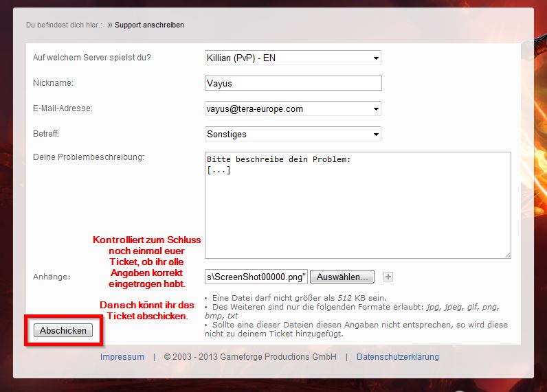Image resolution: width=547 pixels, height=392 pixels.
Task: Open the Datenschutzerklärung link
Action: point(397,356)
